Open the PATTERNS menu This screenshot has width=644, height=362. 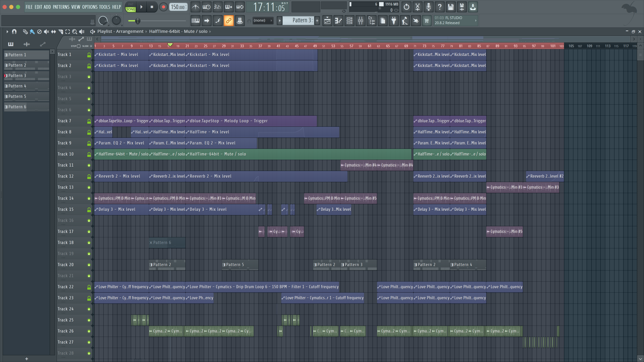click(61, 7)
